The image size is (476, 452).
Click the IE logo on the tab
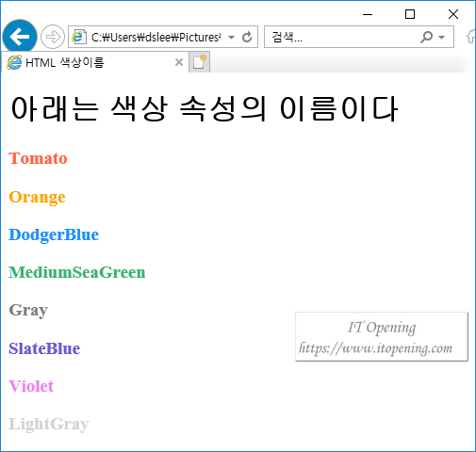pos(14,62)
